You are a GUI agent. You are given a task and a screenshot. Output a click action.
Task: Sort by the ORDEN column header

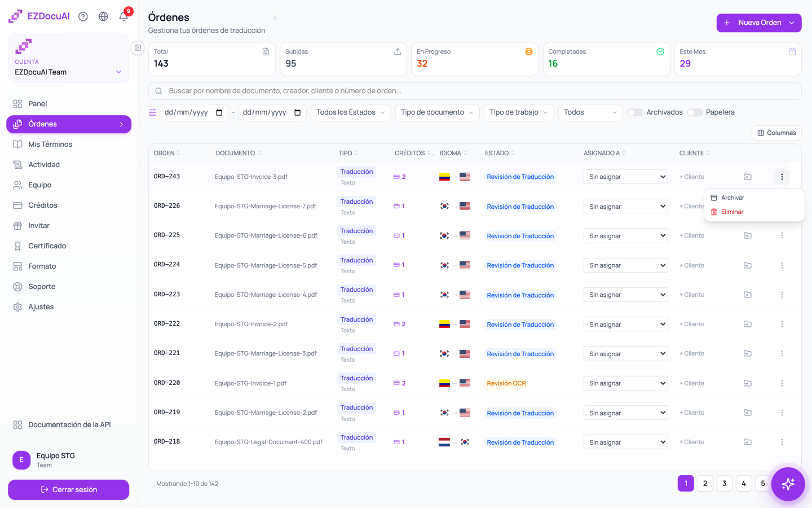(x=167, y=153)
